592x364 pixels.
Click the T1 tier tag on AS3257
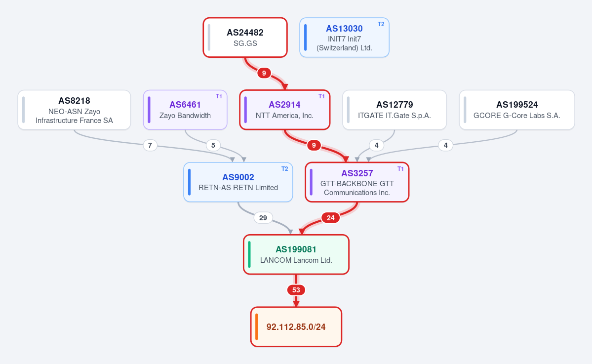tap(400, 169)
